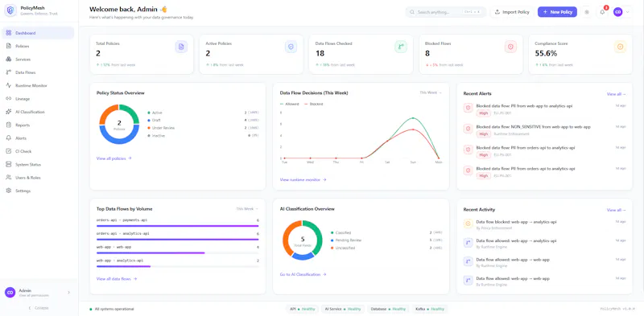Click View all in Recent Alerts
Image resolution: width=644 pixels, height=316 pixels.
tap(617, 94)
